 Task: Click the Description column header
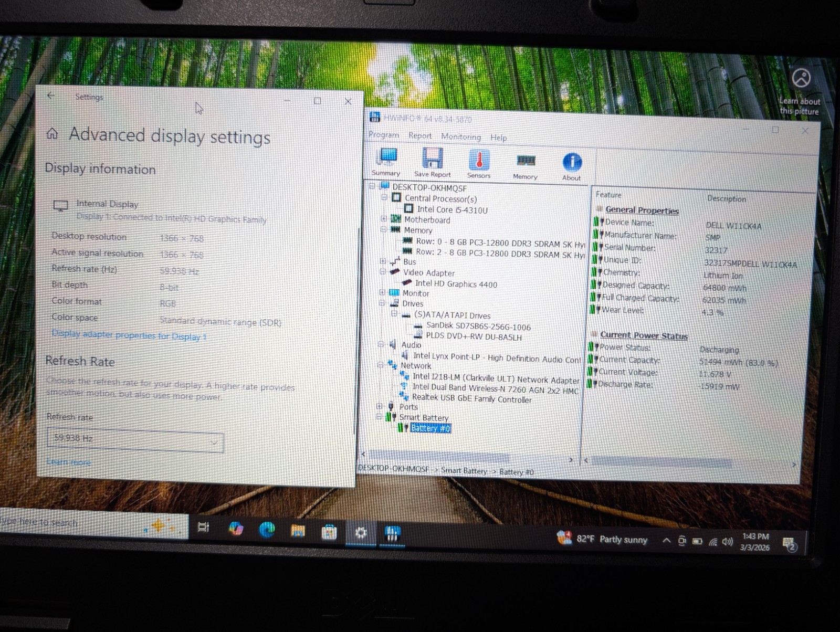point(727,198)
